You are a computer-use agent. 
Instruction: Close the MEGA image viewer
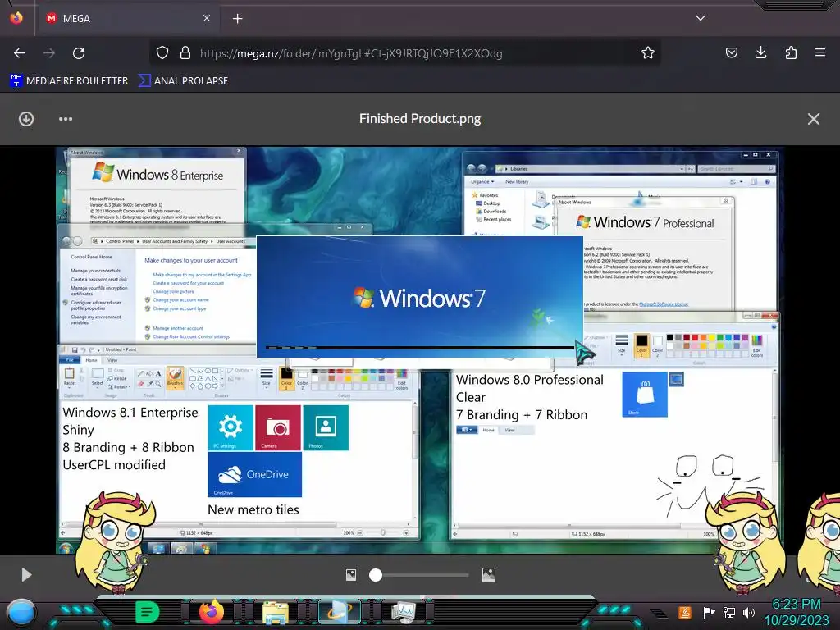coord(813,119)
